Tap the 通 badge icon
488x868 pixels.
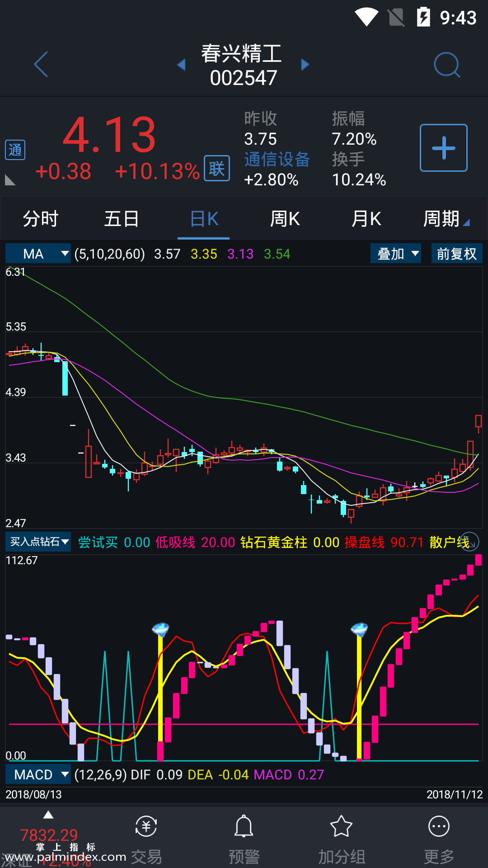tap(15, 150)
